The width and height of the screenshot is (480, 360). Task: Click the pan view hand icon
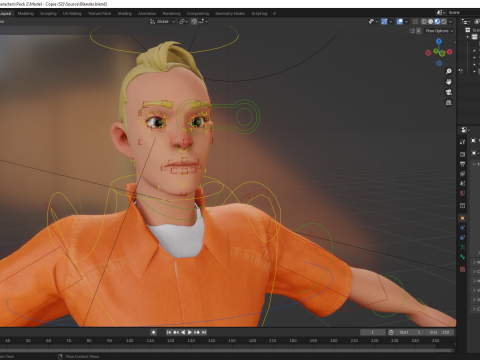[x=449, y=82]
